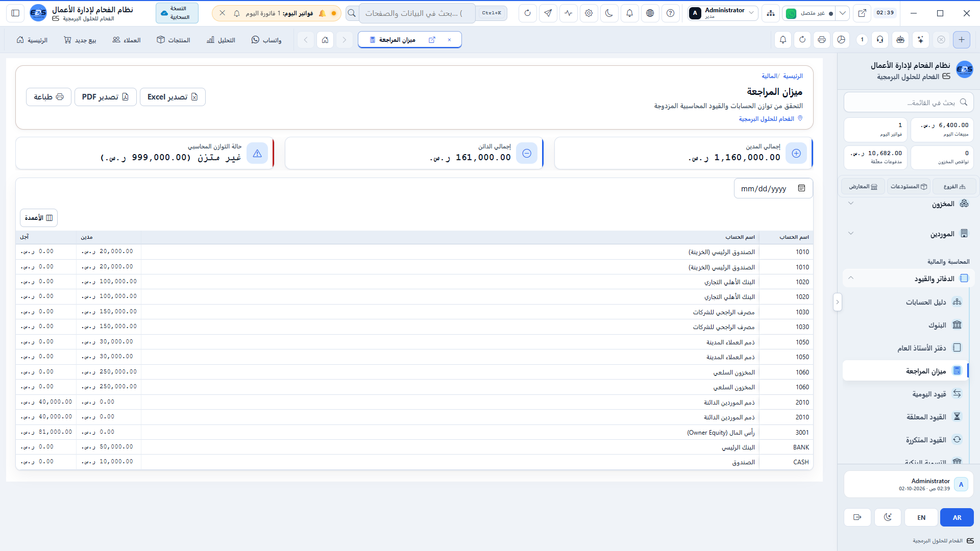
Task: Click the headset support icon
Action: (x=880, y=40)
